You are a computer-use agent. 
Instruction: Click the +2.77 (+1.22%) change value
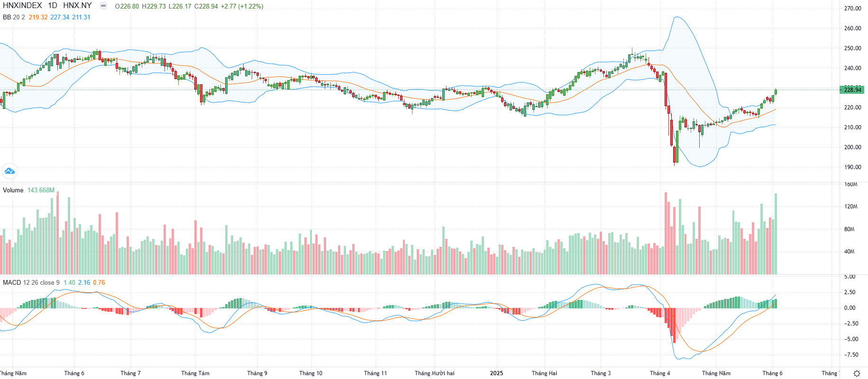tap(242, 6)
